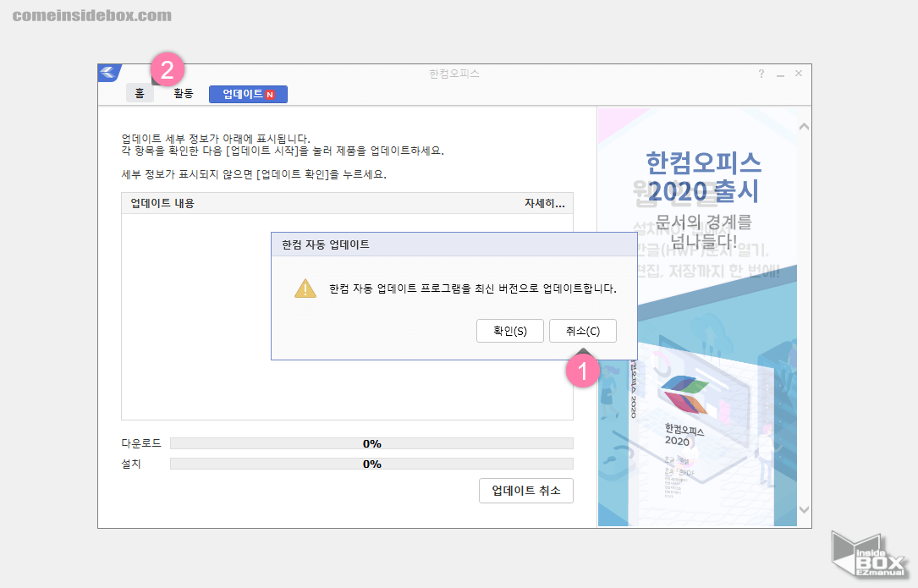The height and width of the screenshot is (588, 918).
Task: Click the 한컴오피스 window title text
Action: 454,74
